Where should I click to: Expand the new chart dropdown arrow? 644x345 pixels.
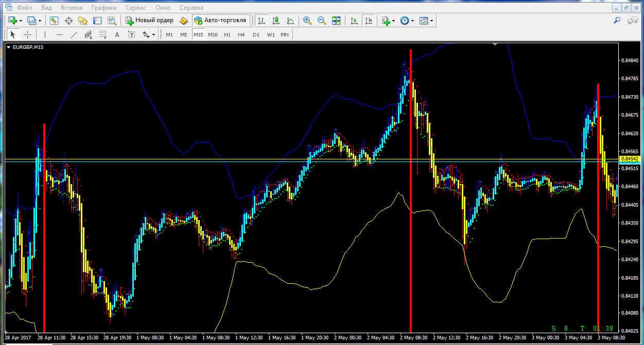click(x=21, y=21)
